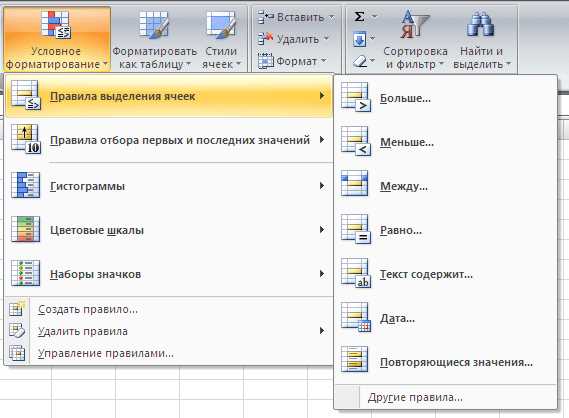Screen dimensions: 569x418
Task: Click the Между rule icon
Action: (355, 183)
